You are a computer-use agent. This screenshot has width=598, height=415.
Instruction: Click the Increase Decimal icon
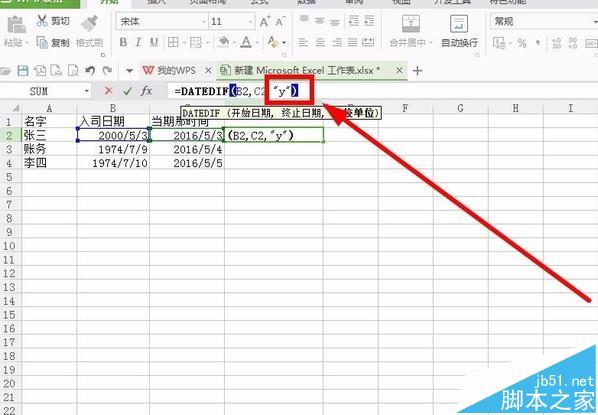click(557, 43)
